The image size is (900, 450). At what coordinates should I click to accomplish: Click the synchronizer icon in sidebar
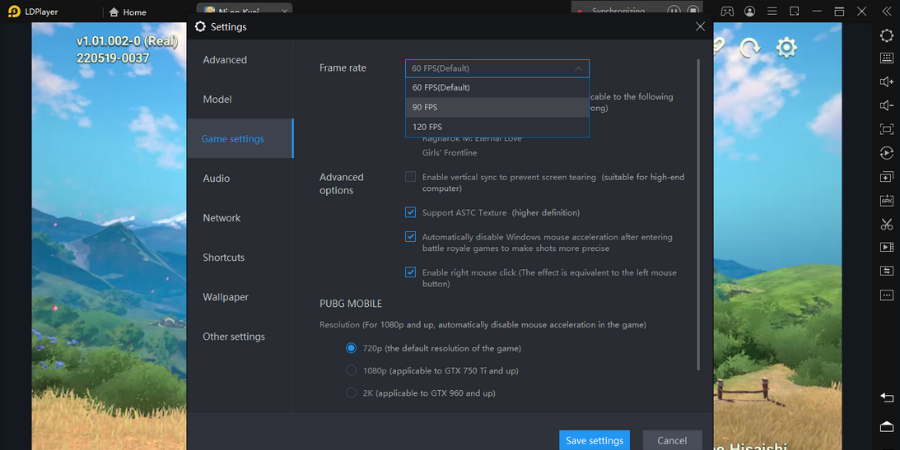coord(886,271)
